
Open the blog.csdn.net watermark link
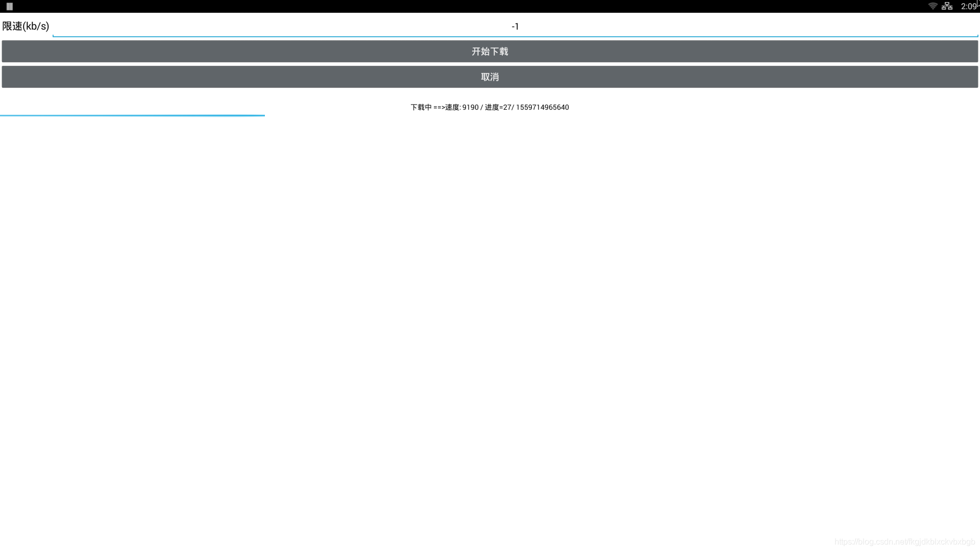[x=904, y=542]
